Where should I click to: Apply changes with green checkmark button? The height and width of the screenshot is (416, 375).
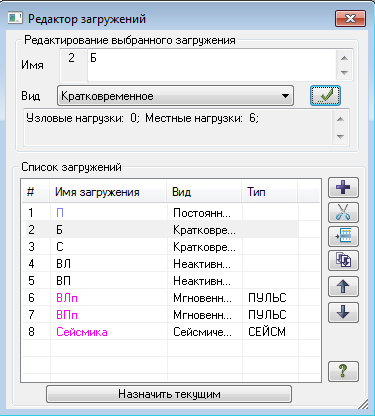click(325, 96)
